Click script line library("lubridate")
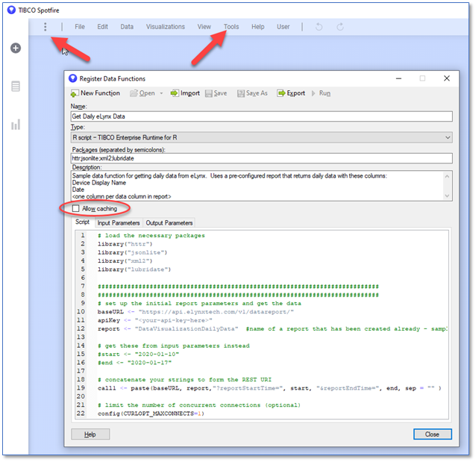Viewport: 476px width, 462px height. [134, 269]
